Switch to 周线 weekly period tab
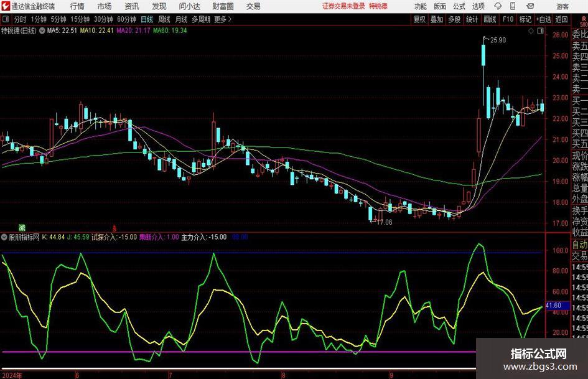 (x=164, y=19)
